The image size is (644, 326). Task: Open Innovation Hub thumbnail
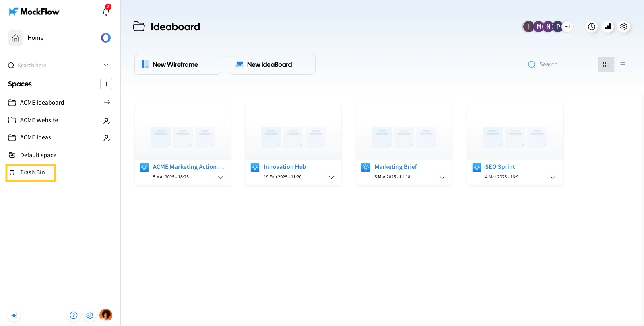tap(293, 131)
